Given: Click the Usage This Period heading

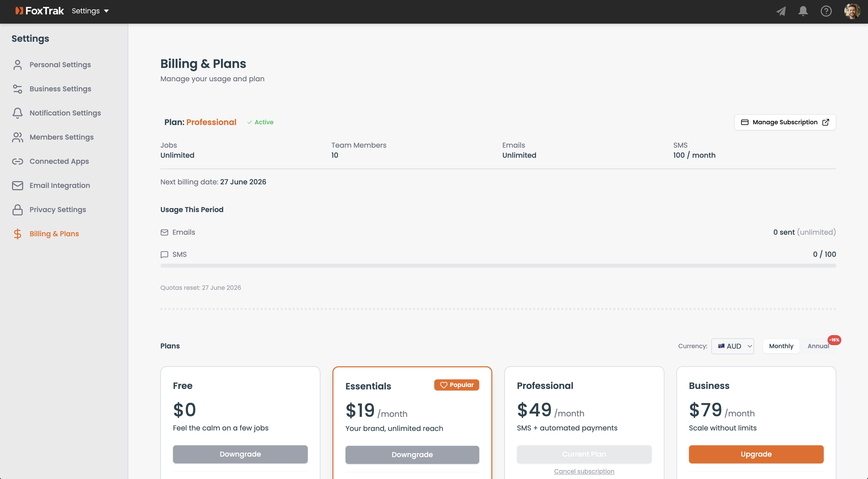Looking at the screenshot, I should pyautogui.click(x=192, y=210).
